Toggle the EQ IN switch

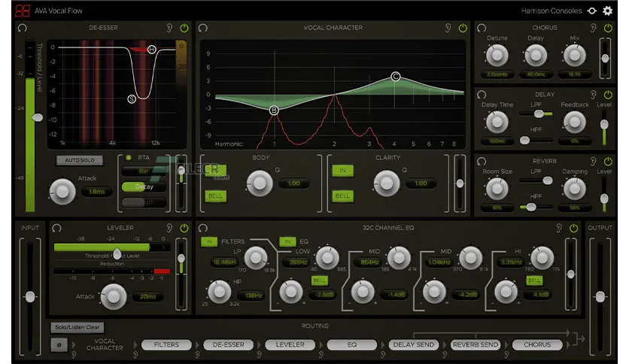287,241
